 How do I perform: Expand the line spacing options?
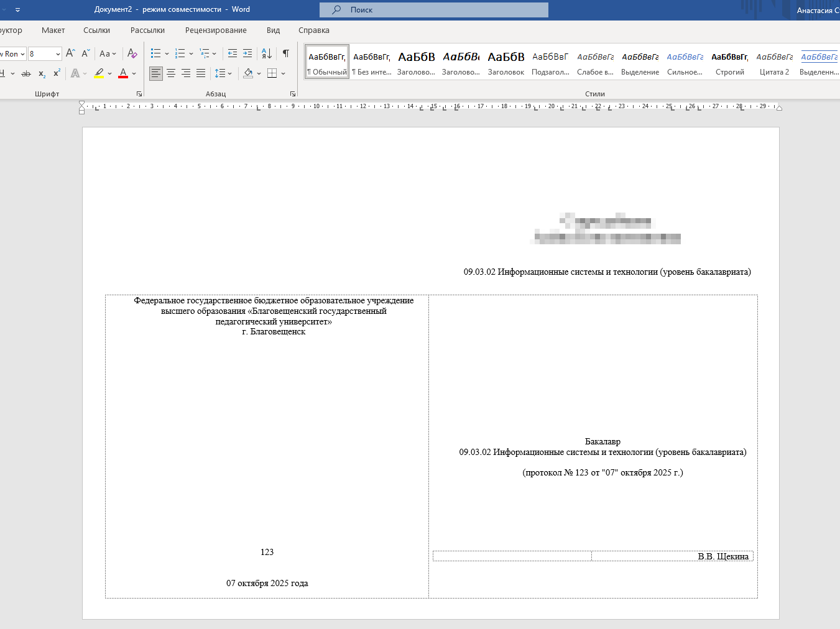(x=223, y=73)
